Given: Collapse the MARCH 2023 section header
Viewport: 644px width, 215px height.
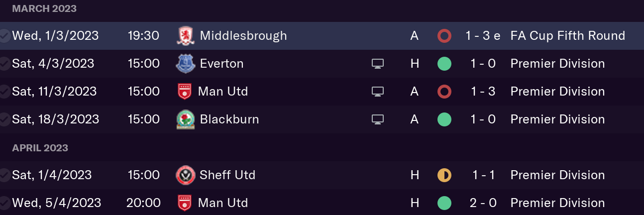Looking at the screenshot, I should tap(44, 9).
